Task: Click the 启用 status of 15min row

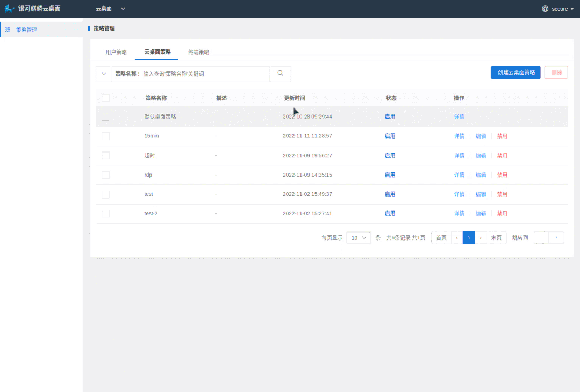Action: pos(390,136)
